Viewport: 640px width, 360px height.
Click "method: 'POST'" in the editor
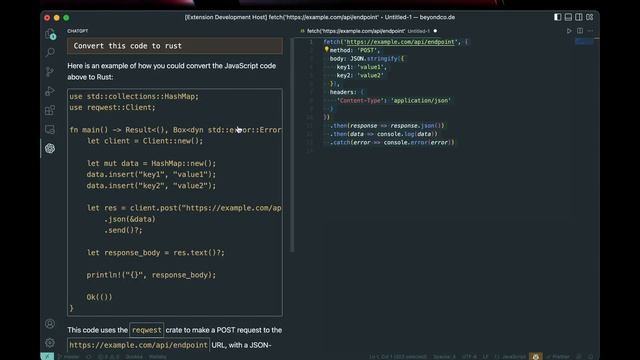click(x=354, y=50)
